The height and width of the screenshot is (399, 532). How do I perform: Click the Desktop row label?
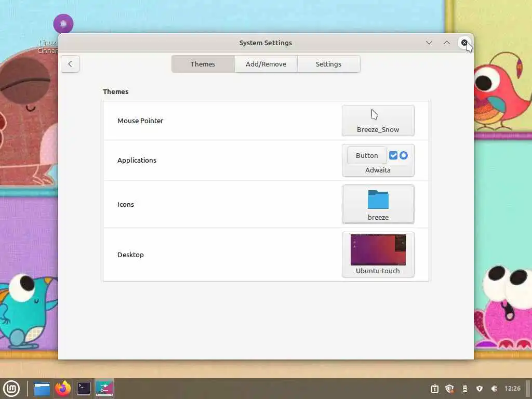pos(130,255)
